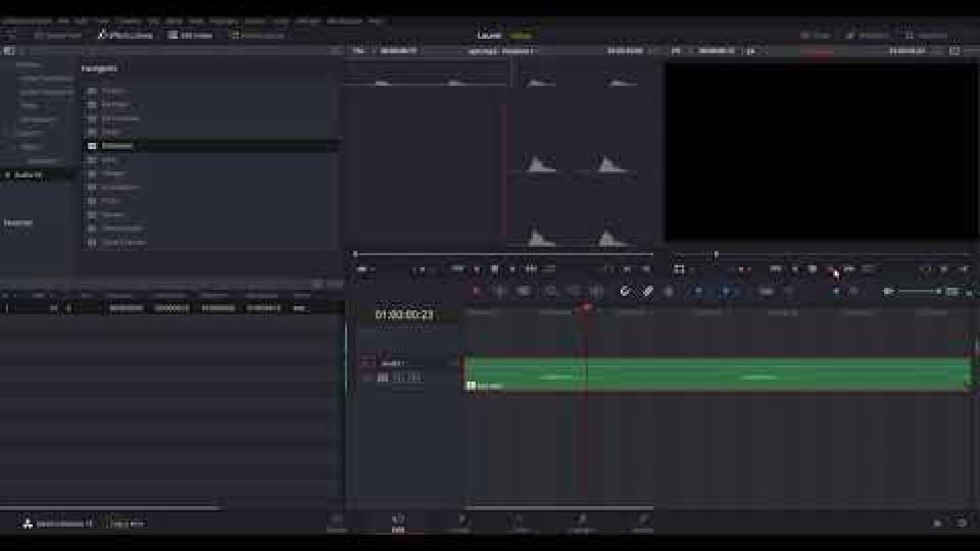Add a marker with marker icon
Screen dimensions: 980x551
coord(728,291)
